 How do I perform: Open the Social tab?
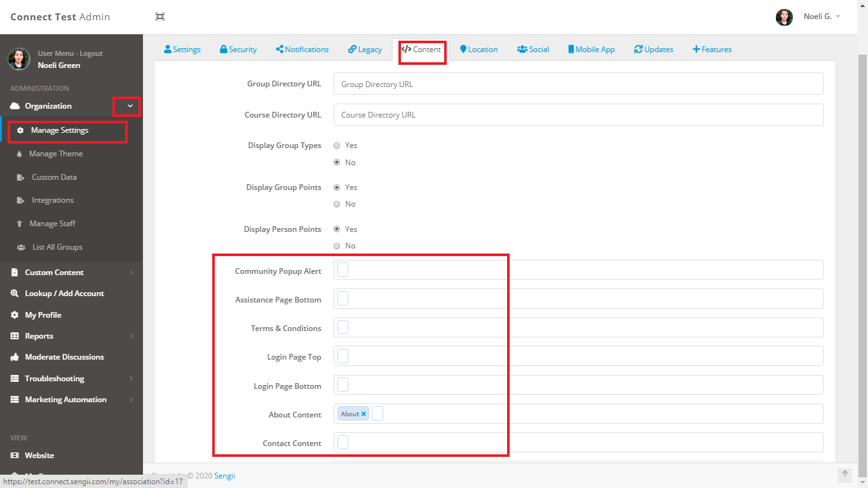pos(533,50)
